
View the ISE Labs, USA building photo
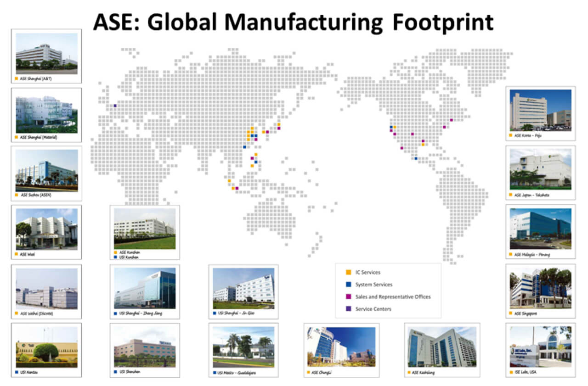pos(541,347)
